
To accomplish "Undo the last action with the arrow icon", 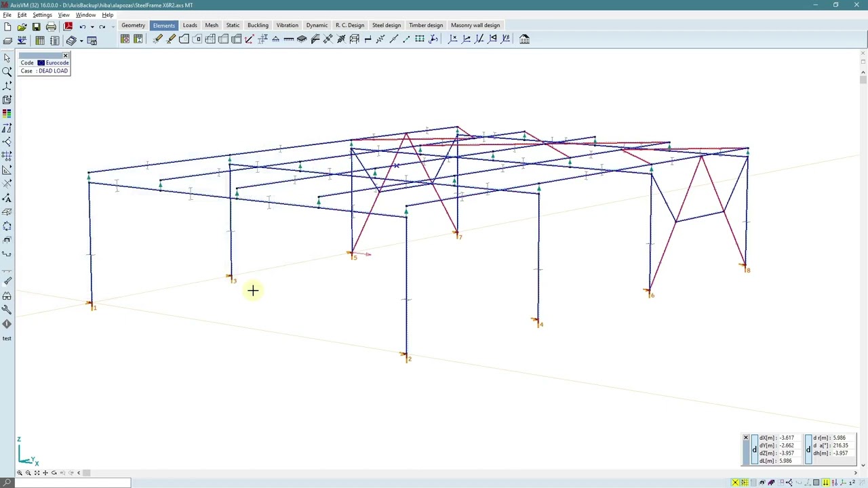I will coord(82,27).
